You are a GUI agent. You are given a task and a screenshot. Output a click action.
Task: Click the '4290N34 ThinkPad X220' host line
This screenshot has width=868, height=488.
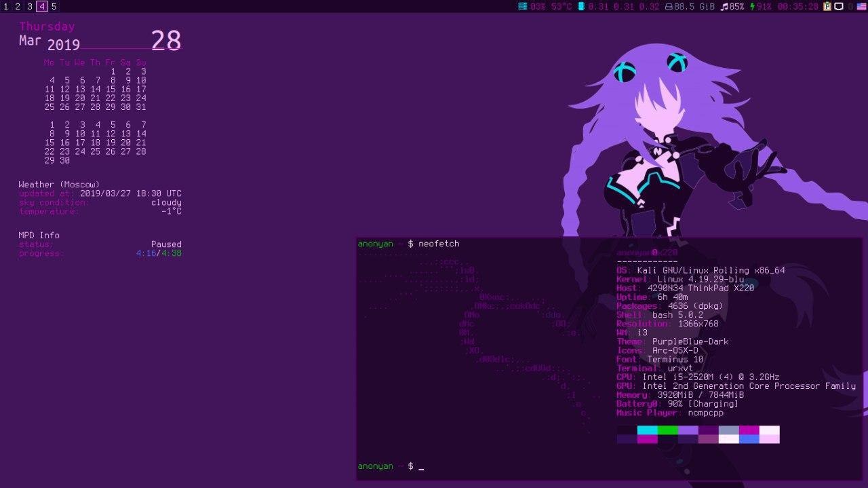701,288
